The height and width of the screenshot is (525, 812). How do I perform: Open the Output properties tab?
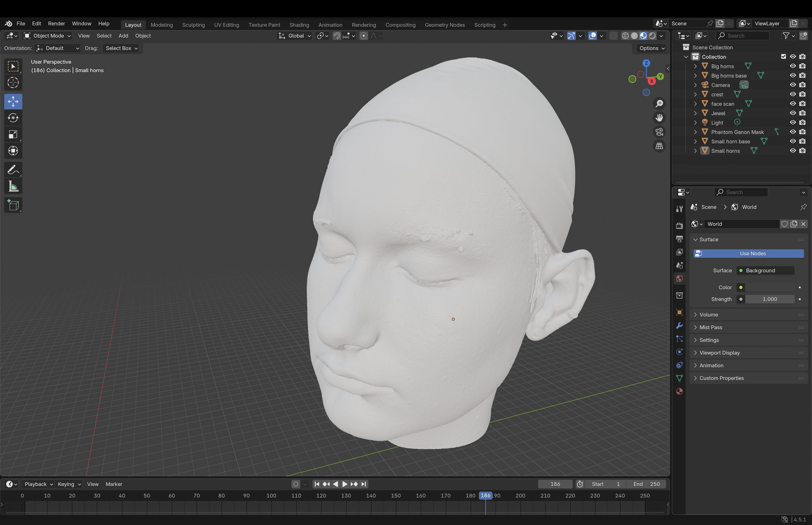pyautogui.click(x=679, y=239)
